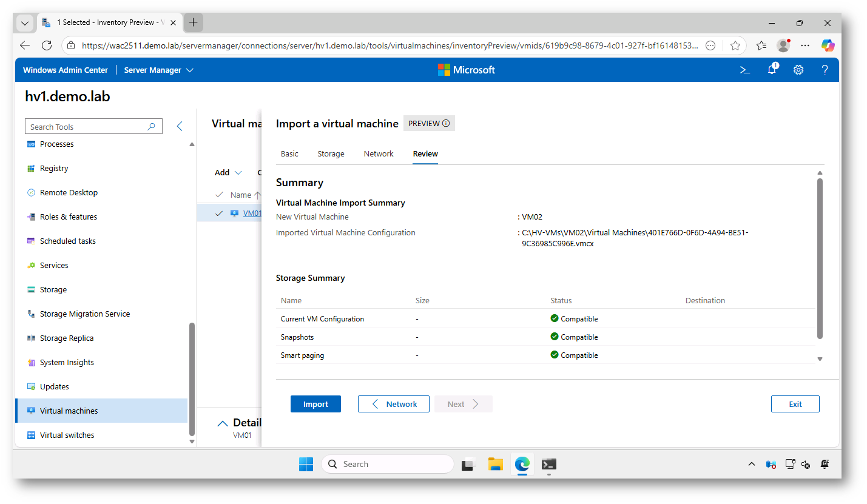
Task: Switch to the Storage tab
Action: pyautogui.click(x=331, y=154)
